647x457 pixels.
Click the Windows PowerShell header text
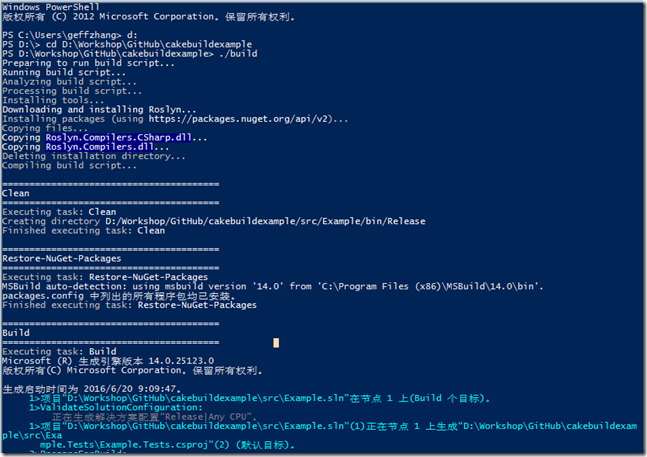point(44,6)
